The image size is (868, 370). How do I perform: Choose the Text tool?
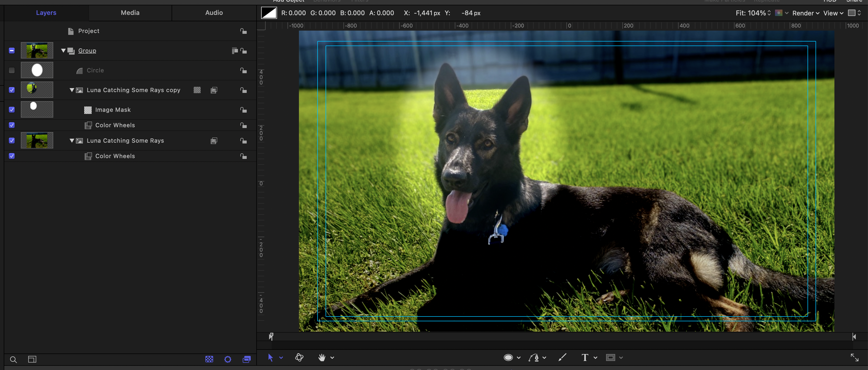point(585,357)
